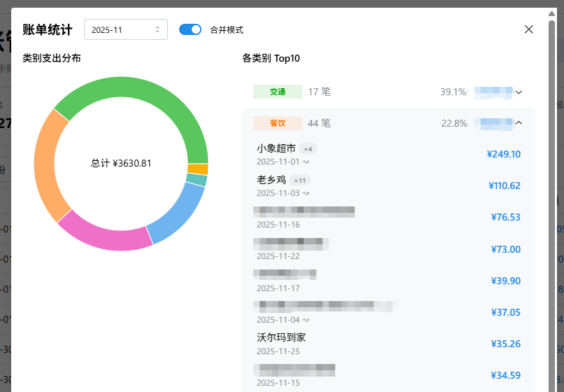Click trend icon beside date 2025-11-04
Image resolution: width=564 pixels, height=392 pixels.
306,320
